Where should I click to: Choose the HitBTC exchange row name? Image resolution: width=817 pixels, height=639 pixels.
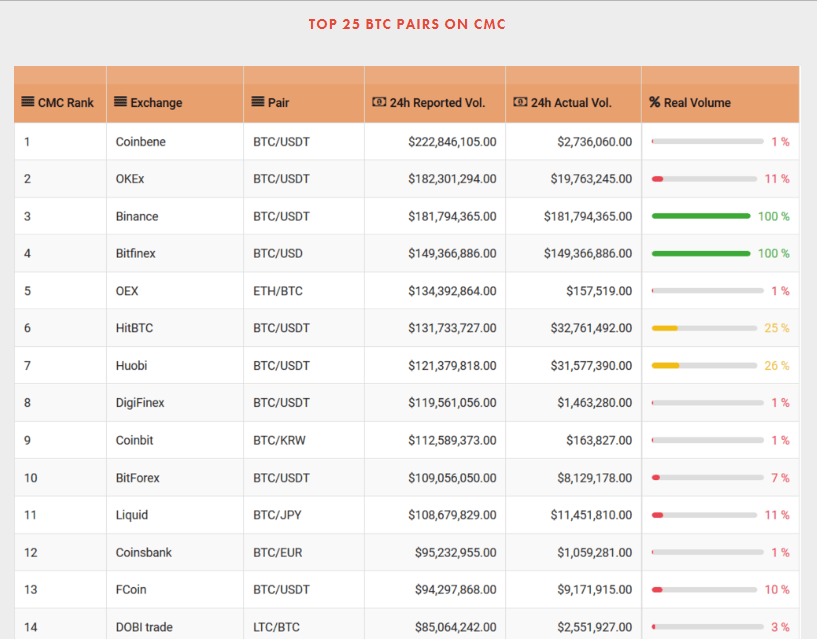(x=135, y=328)
